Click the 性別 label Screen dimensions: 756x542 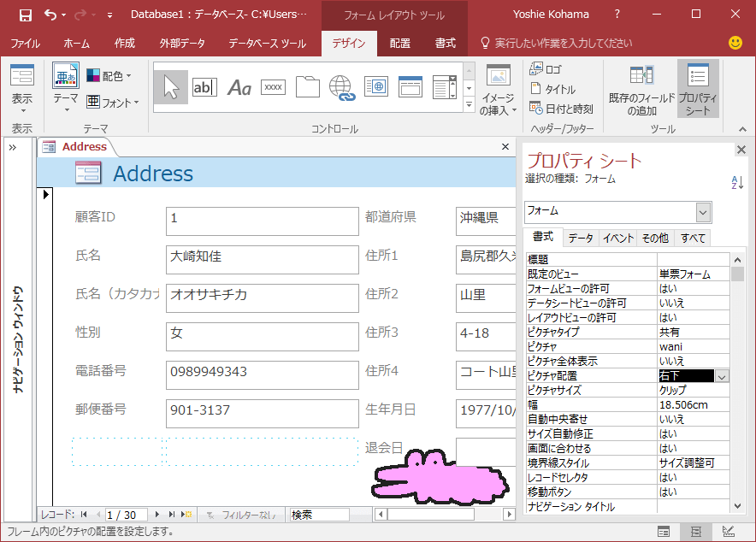point(88,332)
